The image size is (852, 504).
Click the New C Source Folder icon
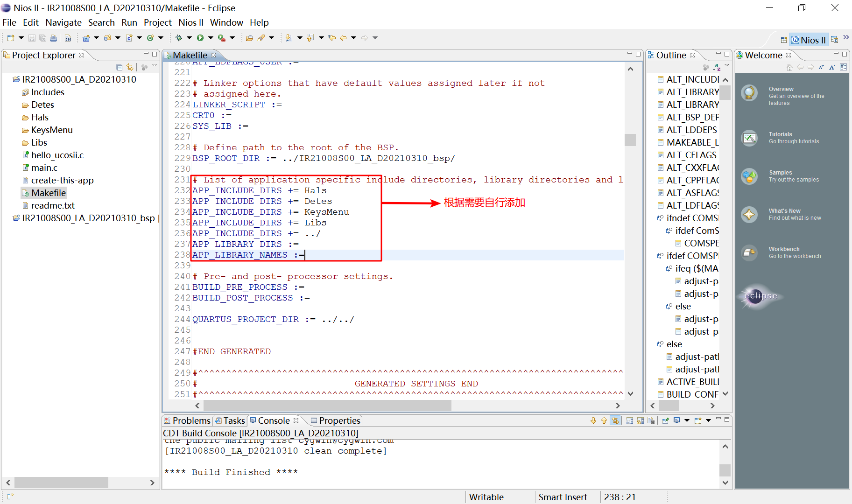coord(107,38)
